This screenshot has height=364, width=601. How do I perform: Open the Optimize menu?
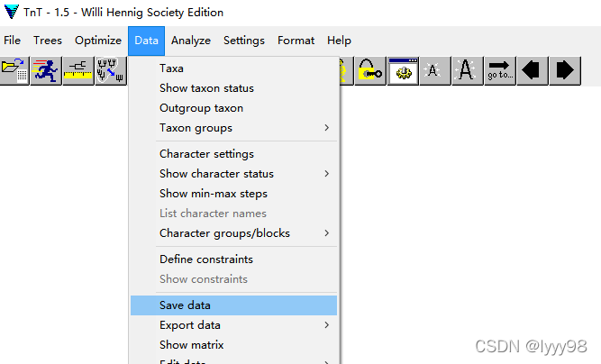click(98, 41)
